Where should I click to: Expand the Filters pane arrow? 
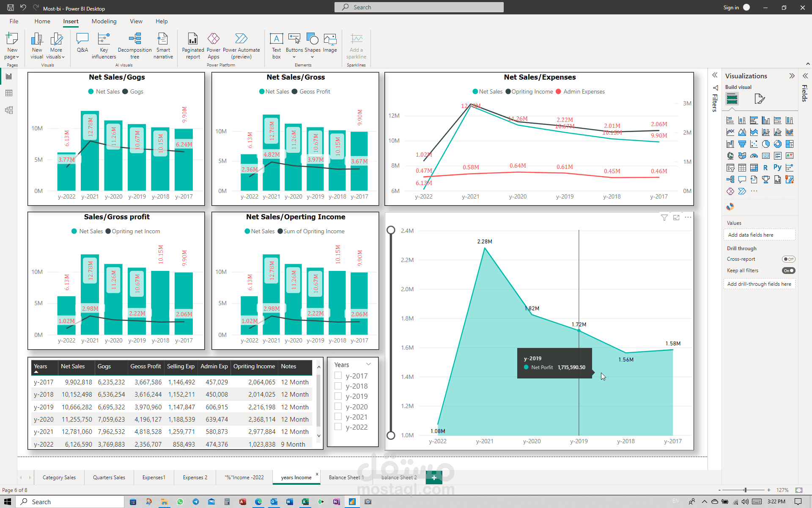pyautogui.click(x=715, y=75)
